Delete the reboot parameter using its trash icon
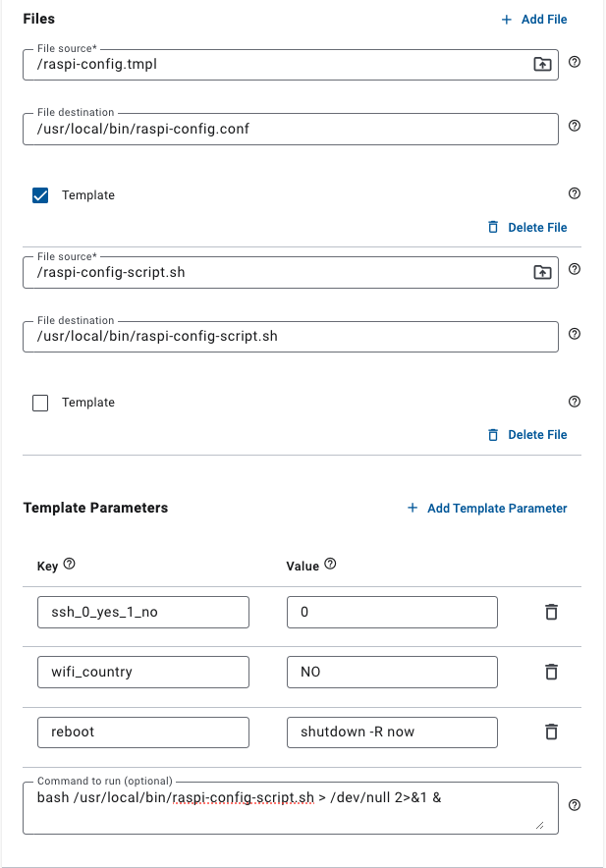 (551, 732)
